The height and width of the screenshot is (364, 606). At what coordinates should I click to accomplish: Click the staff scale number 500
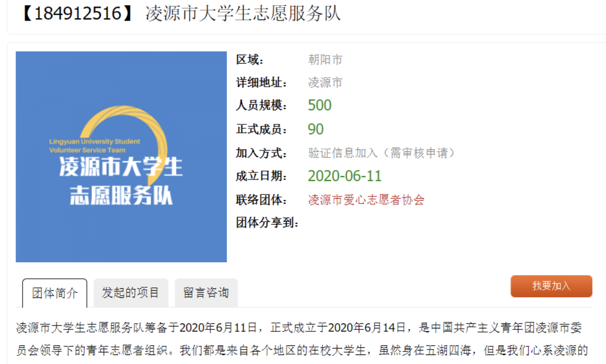(x=320, y=105)
